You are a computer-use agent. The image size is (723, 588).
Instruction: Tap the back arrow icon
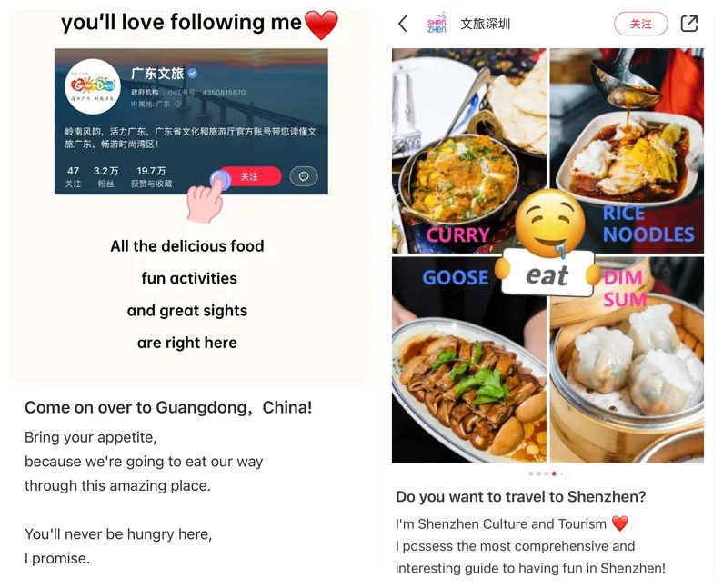click(403, 24)
